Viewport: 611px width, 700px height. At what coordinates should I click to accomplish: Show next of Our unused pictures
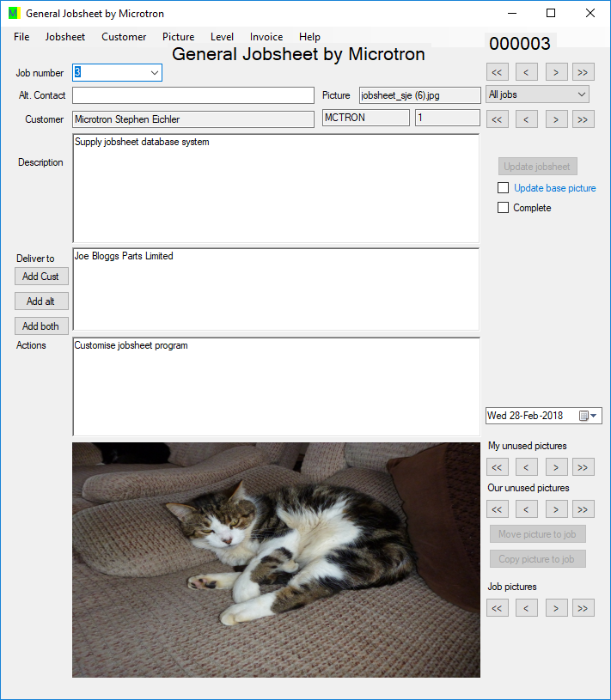pyautogui.click(x=556, y=509)
